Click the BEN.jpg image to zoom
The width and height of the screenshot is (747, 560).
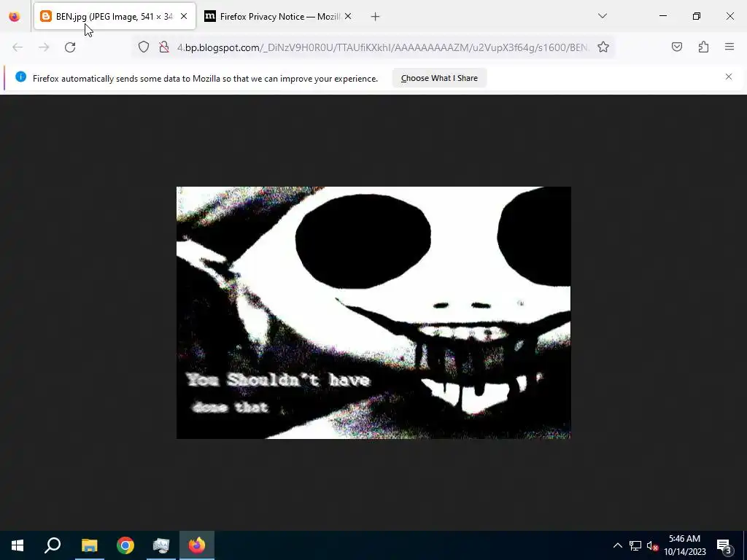373,313
